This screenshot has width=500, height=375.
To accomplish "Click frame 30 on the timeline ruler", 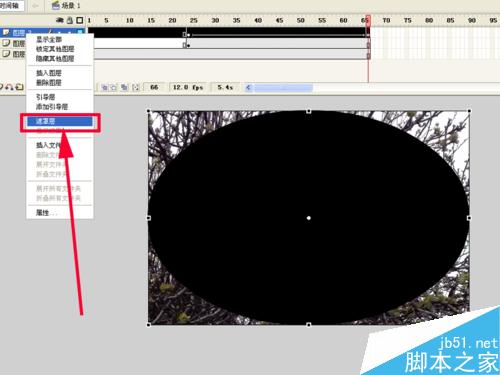I will pyautogui.click(x=215, y=20).
